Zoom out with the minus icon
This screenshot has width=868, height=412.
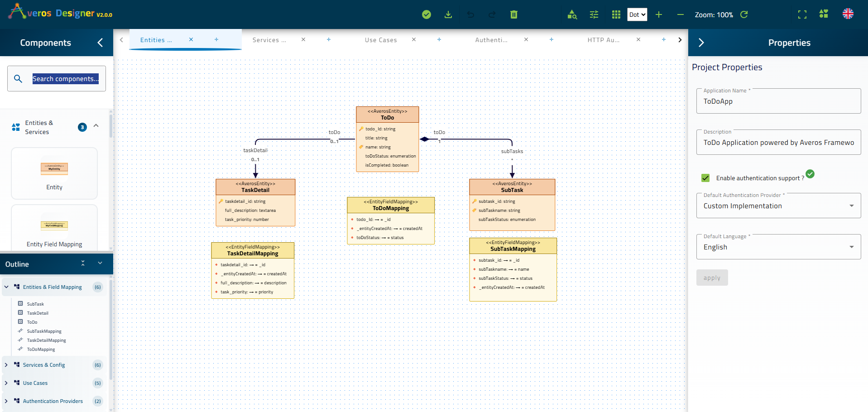point(680,14)
